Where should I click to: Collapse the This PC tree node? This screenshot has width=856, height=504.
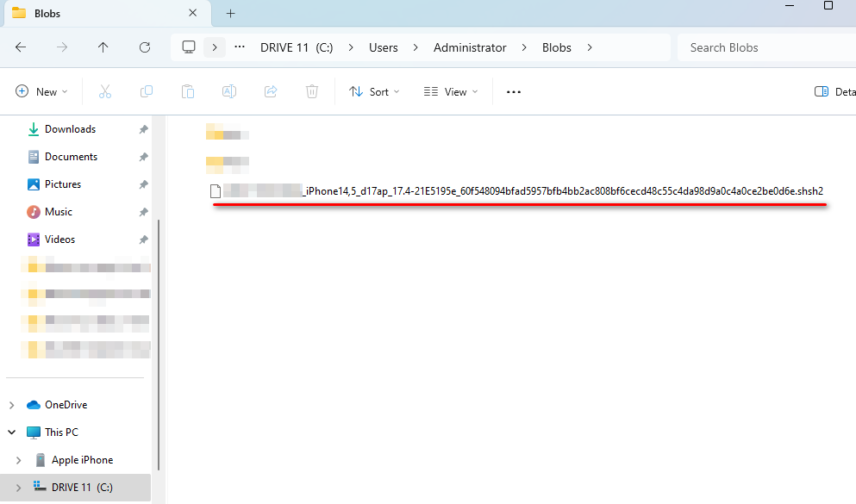point(11,432)
